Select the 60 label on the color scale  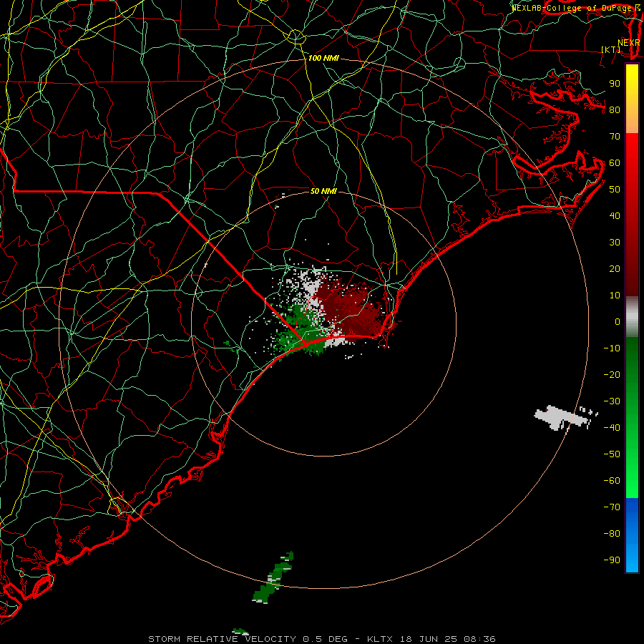click(615, 163)
